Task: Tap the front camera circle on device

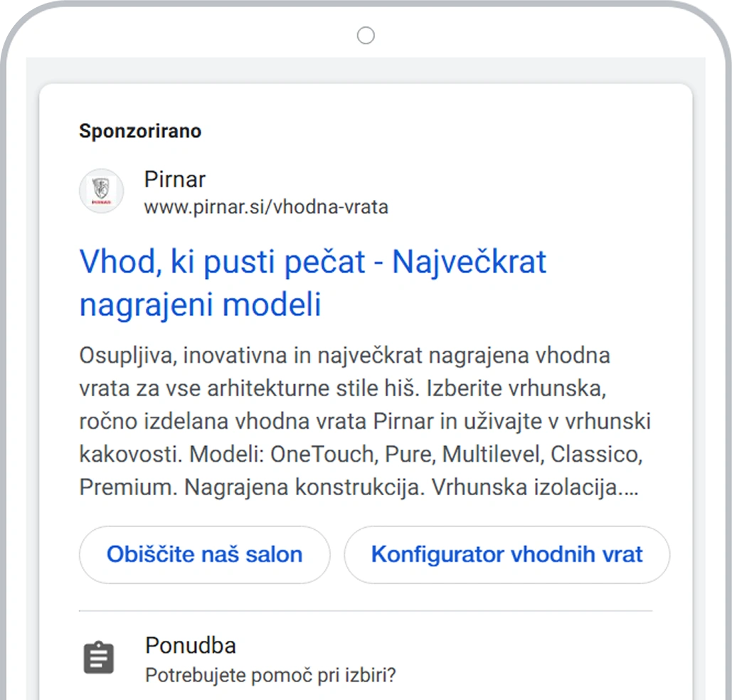Action: (x=366, y=36)
